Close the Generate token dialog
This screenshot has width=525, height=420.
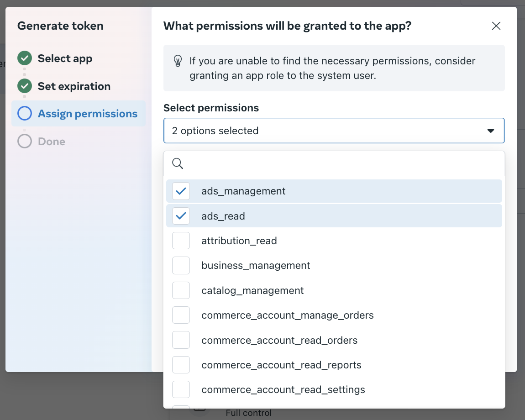click(x=496, y=26)
